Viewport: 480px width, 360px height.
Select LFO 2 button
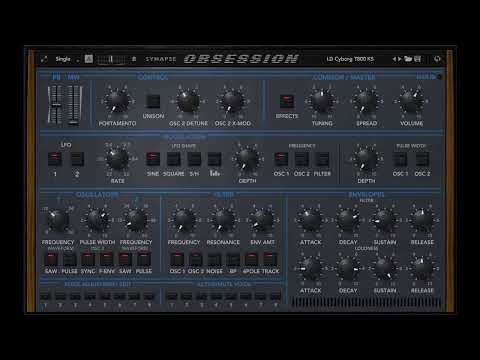pyautogui.click(x=77, y=159)
